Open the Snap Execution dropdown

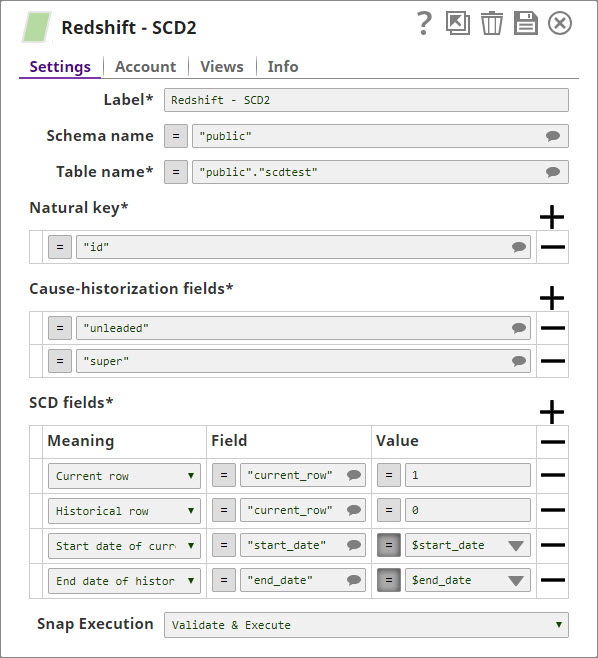[x=366, y=625]
